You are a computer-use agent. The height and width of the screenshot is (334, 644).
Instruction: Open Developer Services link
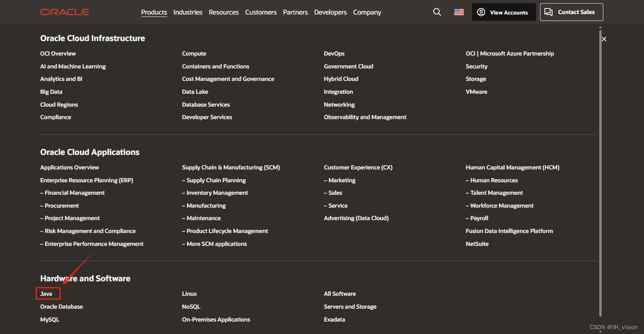[x=207, y=117]
